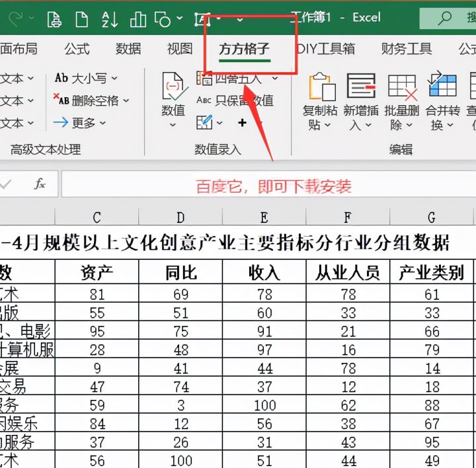
Task: Click the 合并转换 icon
Action: [x=442, y=85]
